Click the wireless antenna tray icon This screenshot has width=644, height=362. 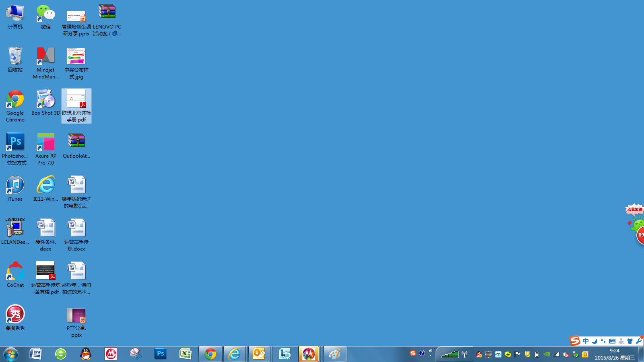tap(464, 354)
